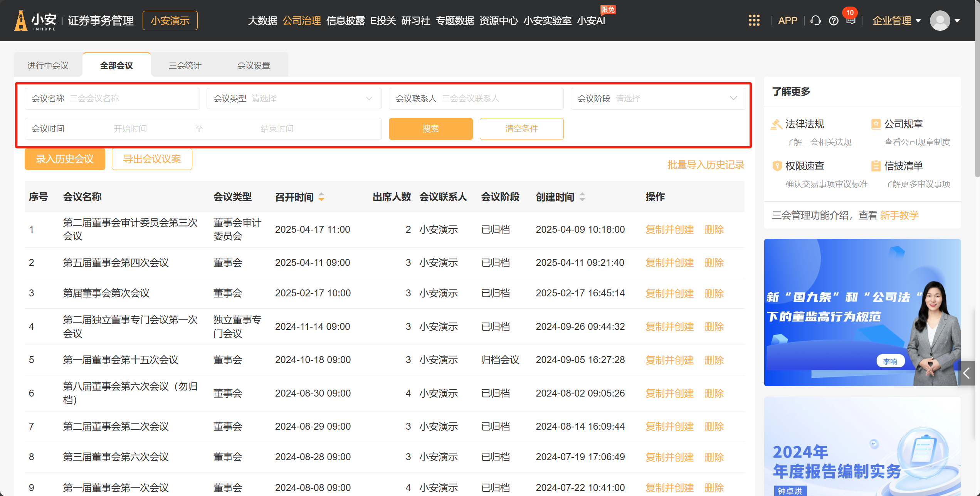Screen dimensions: 980x496
Task: Click the APP link
Action: (788, 20)
